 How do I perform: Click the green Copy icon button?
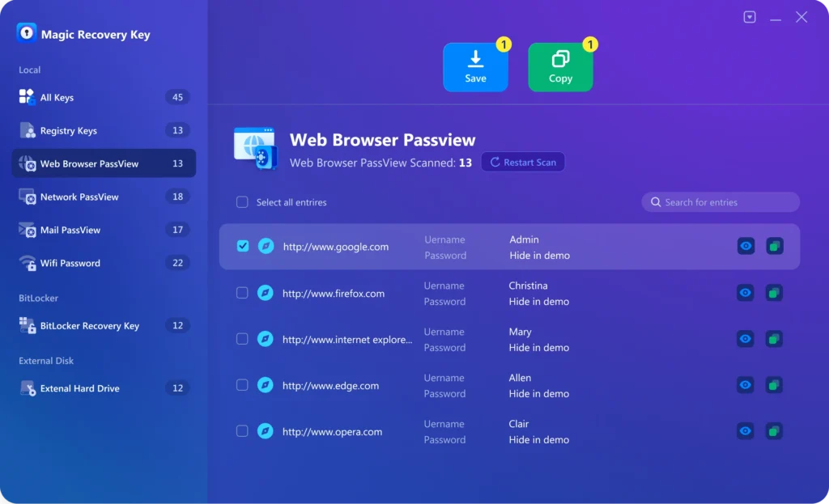tap(560, 67)
